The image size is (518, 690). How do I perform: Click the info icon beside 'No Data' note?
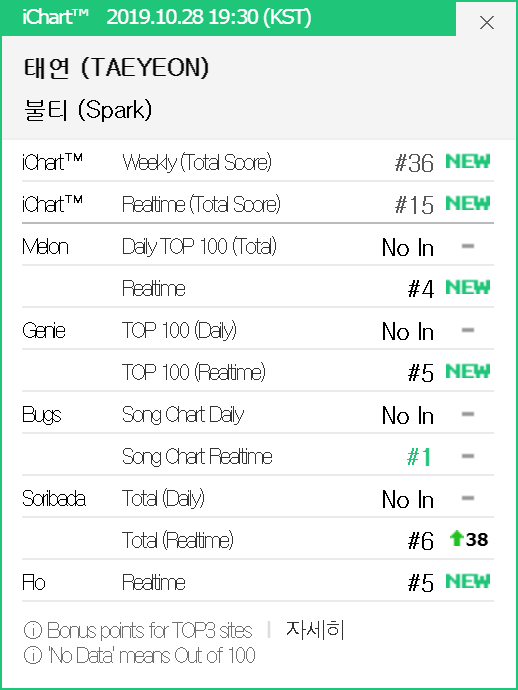pyautogui.click(x=33, y=655)
